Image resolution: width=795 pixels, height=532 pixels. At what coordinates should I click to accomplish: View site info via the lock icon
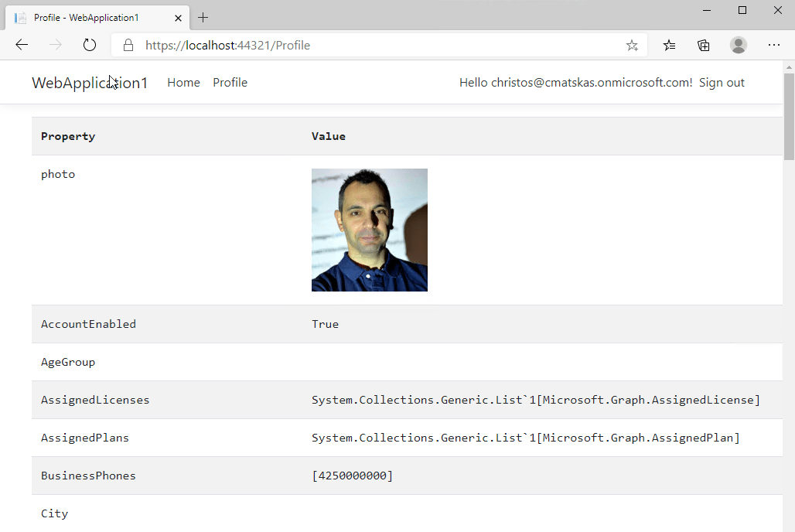[128, 46]
